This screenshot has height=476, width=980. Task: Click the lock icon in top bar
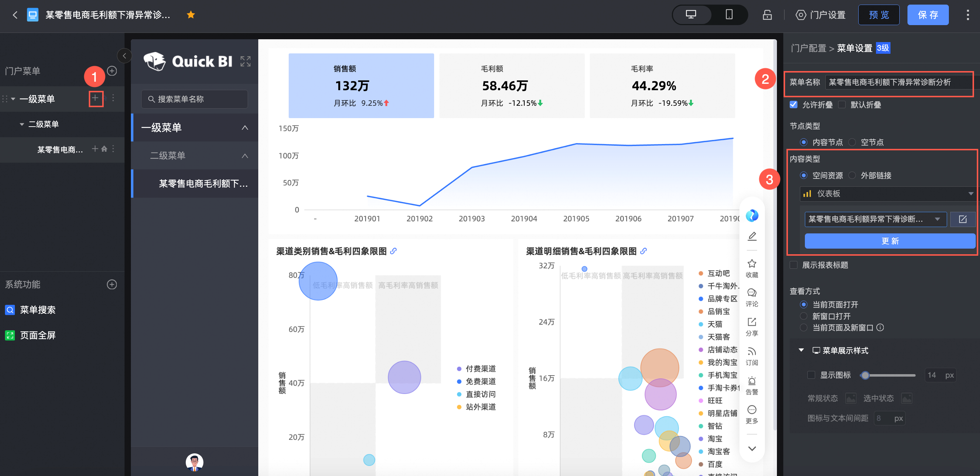(767, 15)
